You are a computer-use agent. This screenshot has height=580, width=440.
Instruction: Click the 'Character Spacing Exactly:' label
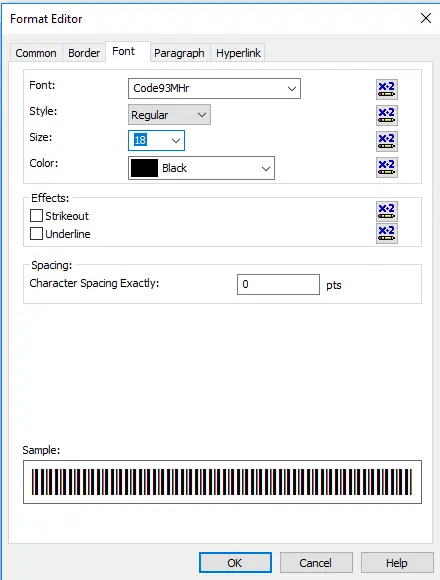point(94,283)
